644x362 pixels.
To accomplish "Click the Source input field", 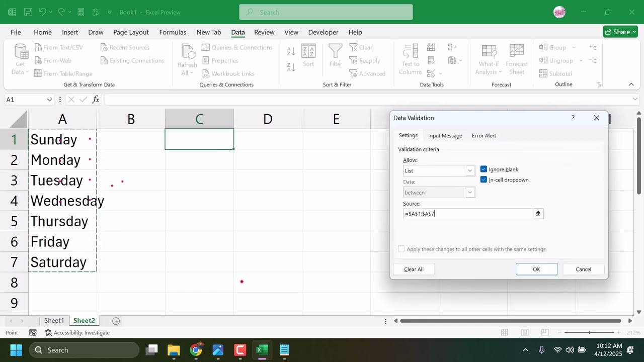I will [468, 214].
